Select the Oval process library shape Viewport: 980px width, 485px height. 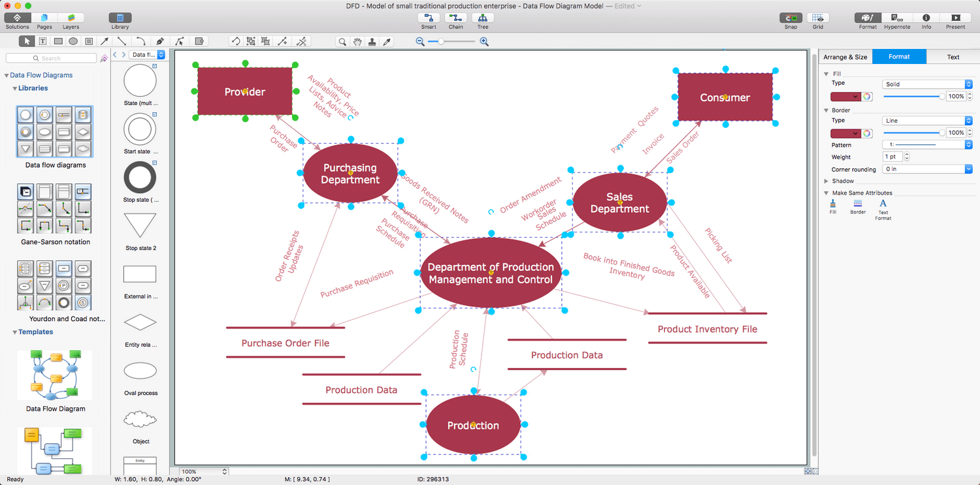point(140,371)
